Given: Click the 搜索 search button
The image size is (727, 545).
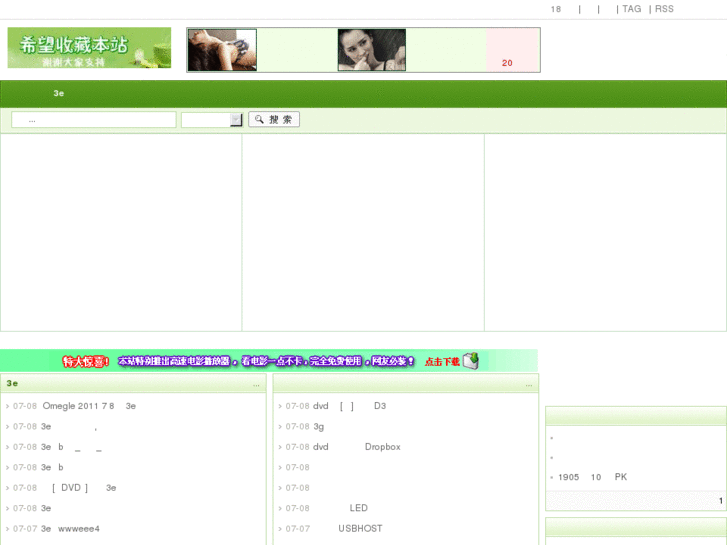Looking at the screenshot, I should point(274,119).
